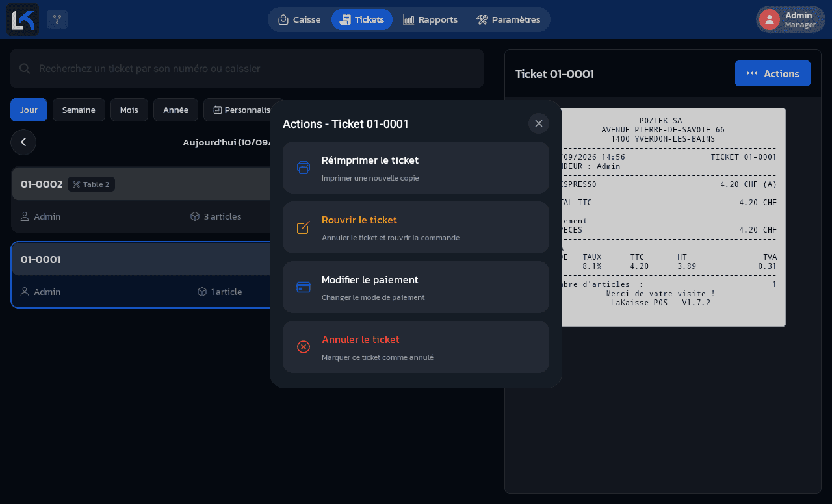Select ticket 01-0001 in the list
This screenshot has height=504, width=832.
(141, 275)
